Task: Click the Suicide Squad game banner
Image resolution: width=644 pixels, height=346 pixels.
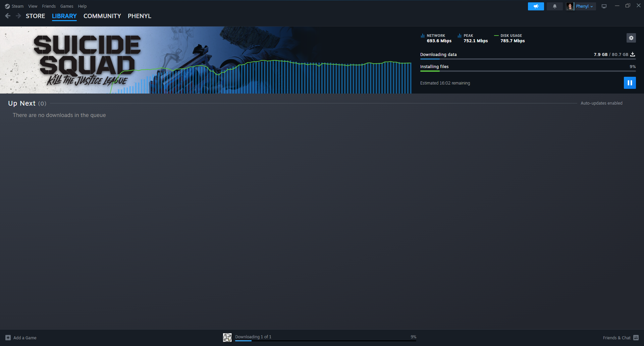Action: pyautogui.click(x=87, y=60)
